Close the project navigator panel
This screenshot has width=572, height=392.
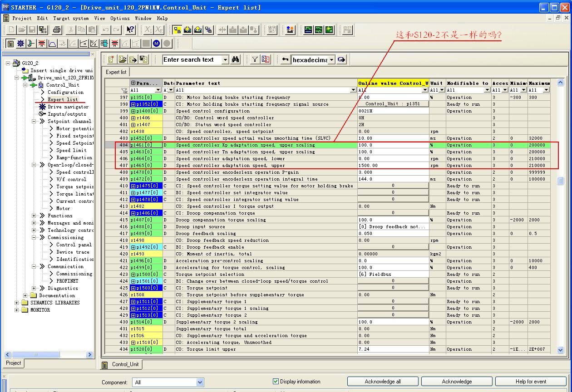point(93,54)
